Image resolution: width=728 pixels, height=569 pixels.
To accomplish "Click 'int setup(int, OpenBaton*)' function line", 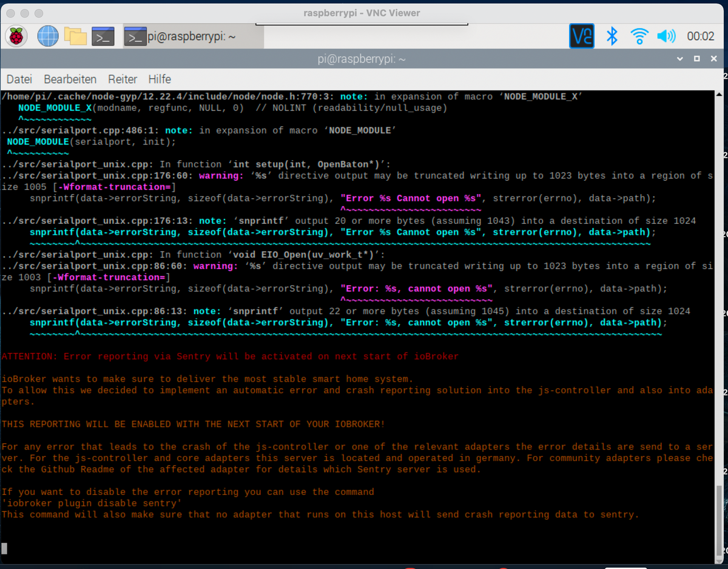I will tap(196, 164).
